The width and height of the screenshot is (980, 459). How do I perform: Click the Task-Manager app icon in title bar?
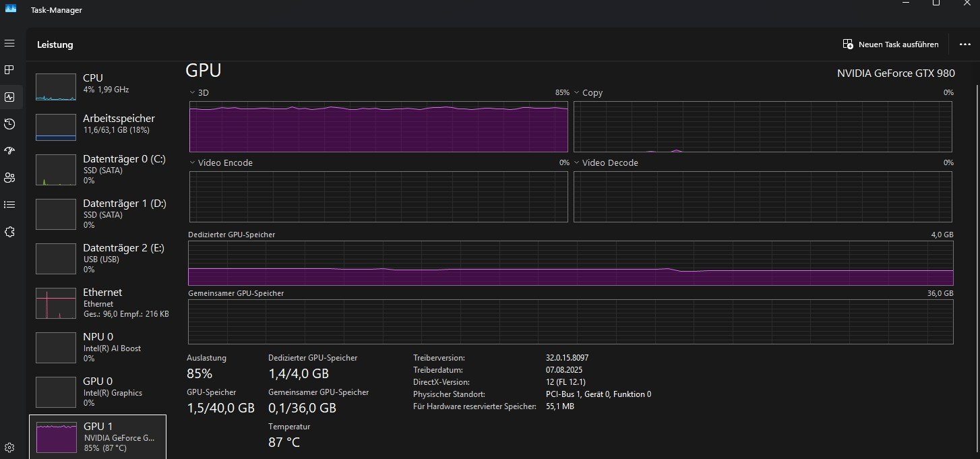click(x=11, y=8)
